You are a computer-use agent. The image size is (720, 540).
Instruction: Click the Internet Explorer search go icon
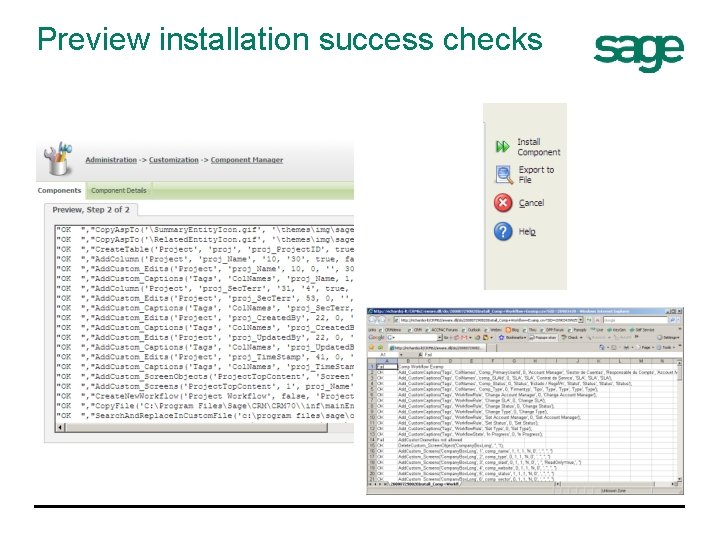click(x=672, y=320)
